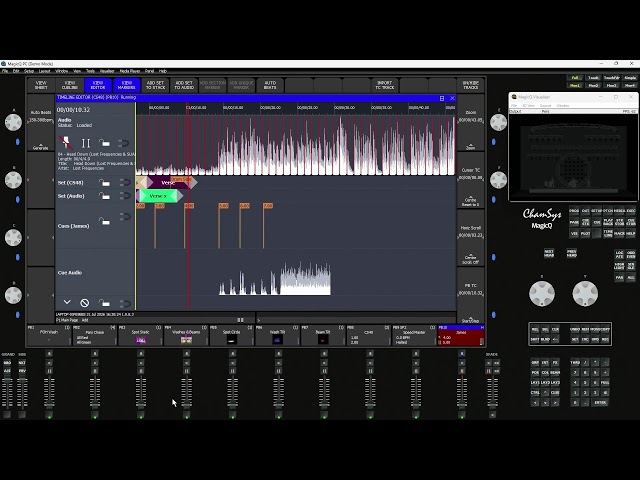
Task: Open the Media Player menu
Action: [x=129, y=71]
